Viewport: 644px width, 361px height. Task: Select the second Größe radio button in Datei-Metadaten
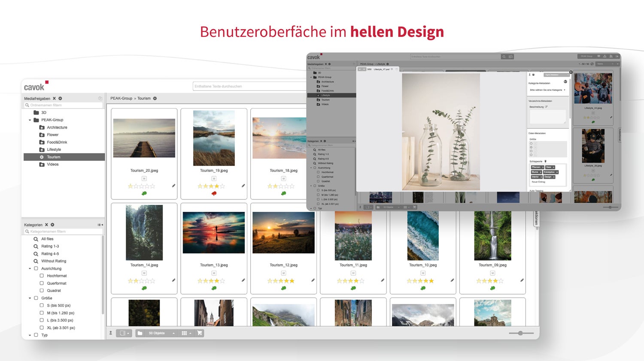tap(531, 147)
